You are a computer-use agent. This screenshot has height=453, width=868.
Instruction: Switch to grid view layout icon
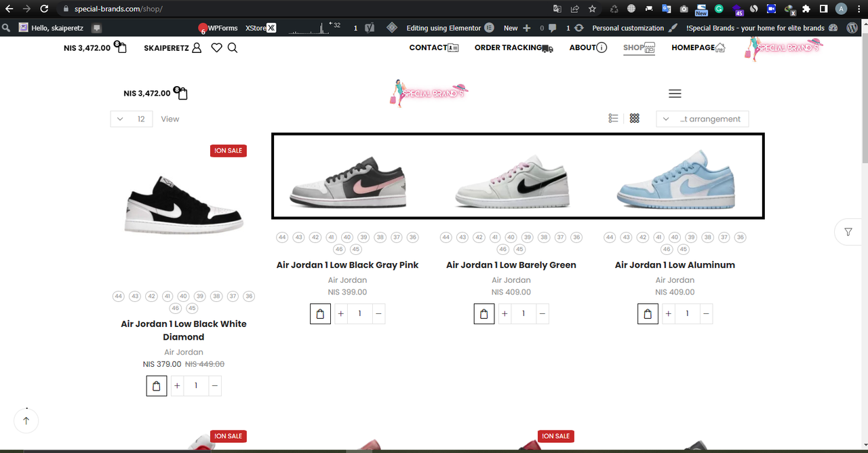(x=635, y=118)
